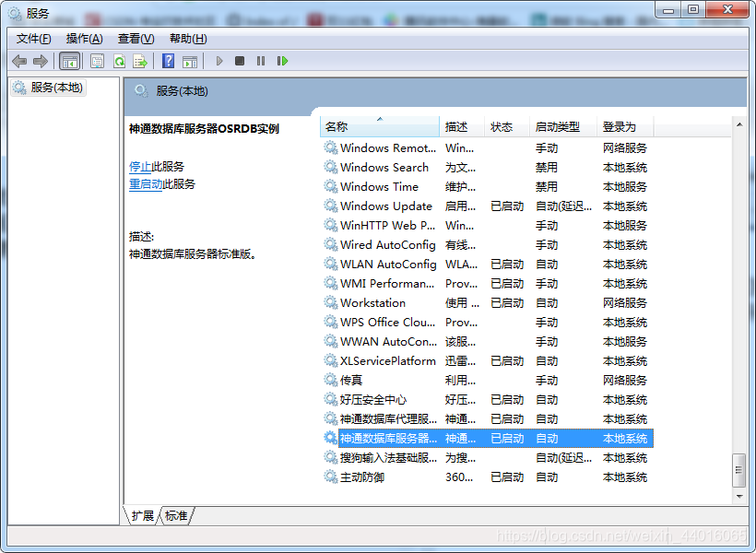Switch to the 标准 tab

point(176,516)
